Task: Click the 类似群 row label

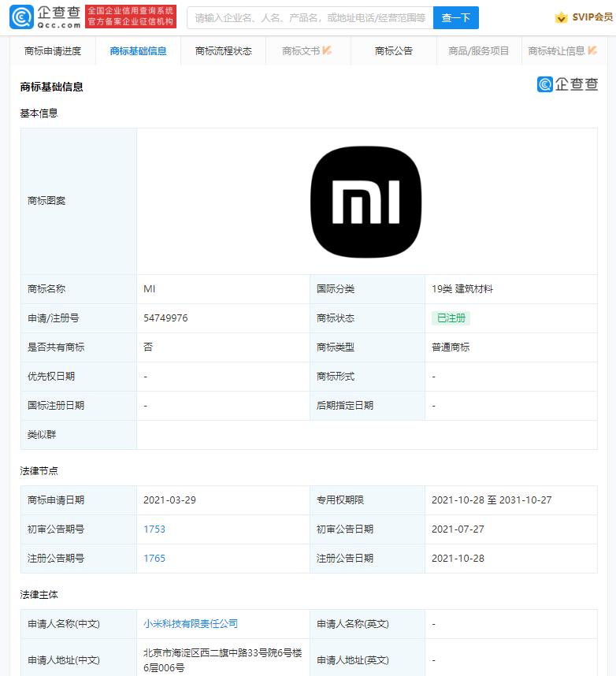Action: (42, 435)
